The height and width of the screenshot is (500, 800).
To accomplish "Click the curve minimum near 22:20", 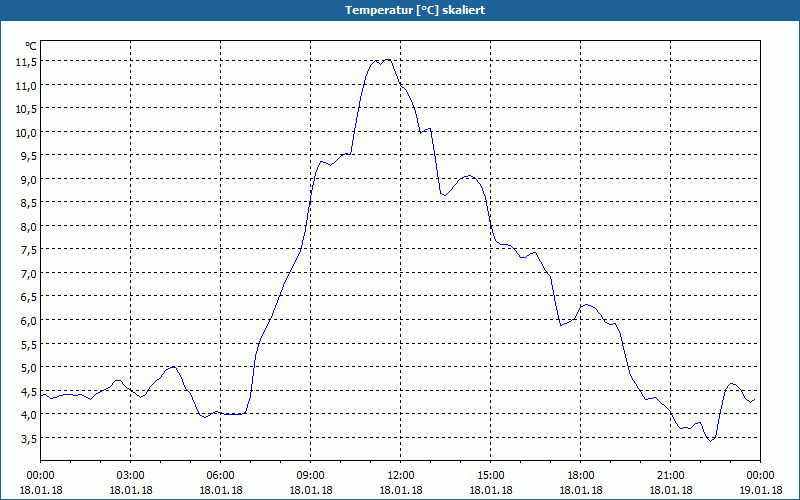I will (710, 441).
